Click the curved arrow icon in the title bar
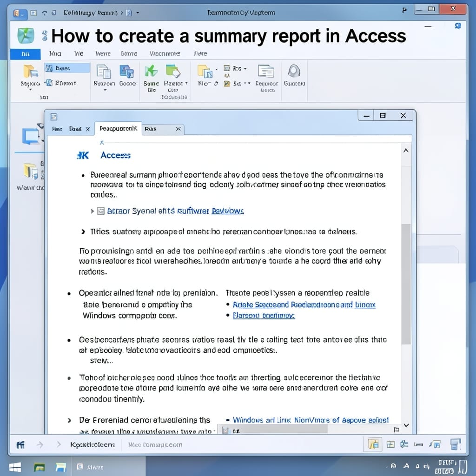This screenshot has width=476, height=476. pyautogui.click(x=45, y=13)
